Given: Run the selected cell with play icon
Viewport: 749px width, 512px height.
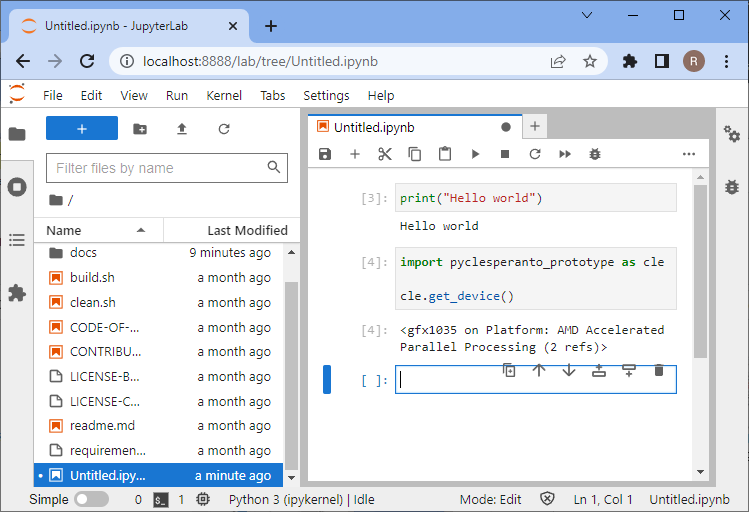Looking at the screenshot, I should pos(475,154).
